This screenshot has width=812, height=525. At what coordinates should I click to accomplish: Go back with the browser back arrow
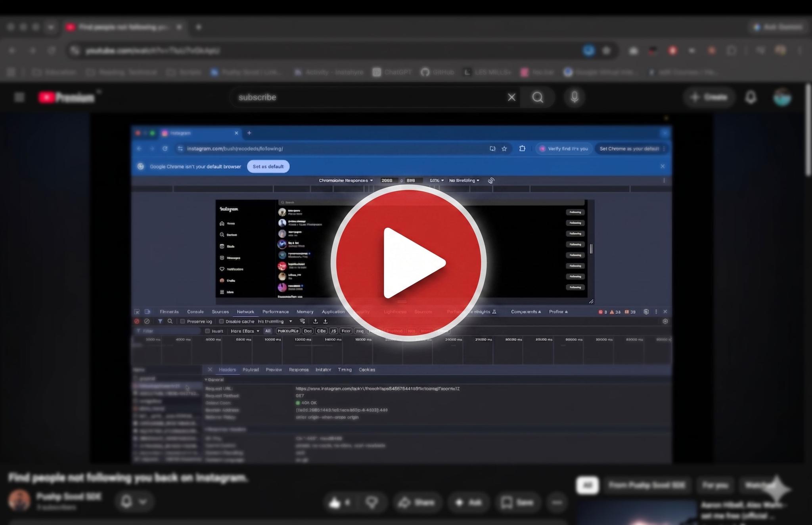12,50
